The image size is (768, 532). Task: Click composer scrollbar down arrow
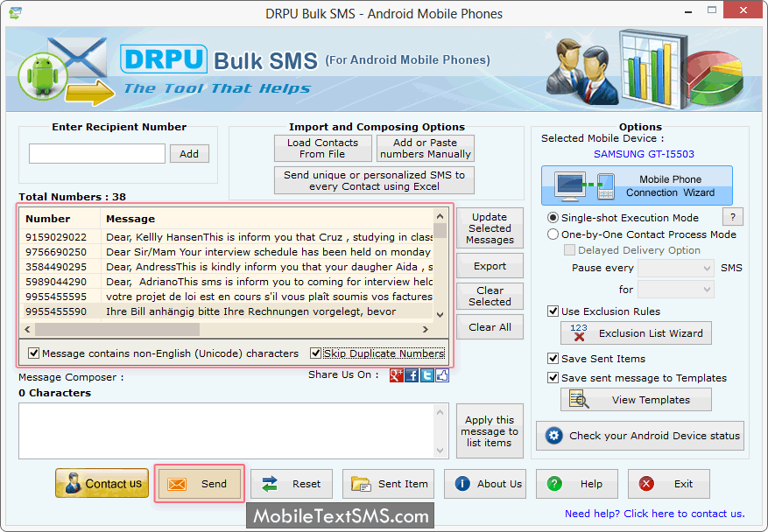[x=440, y=451]
